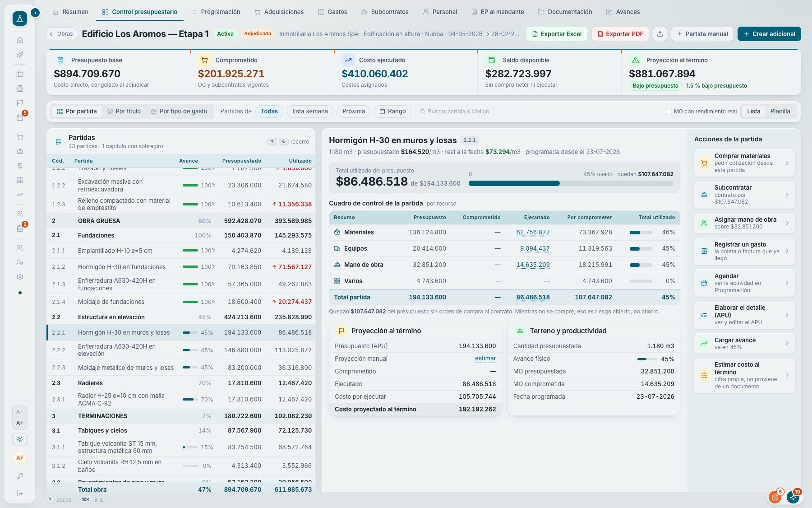
Task: Open the home icon in sidebar
Action: pos(20,40)
